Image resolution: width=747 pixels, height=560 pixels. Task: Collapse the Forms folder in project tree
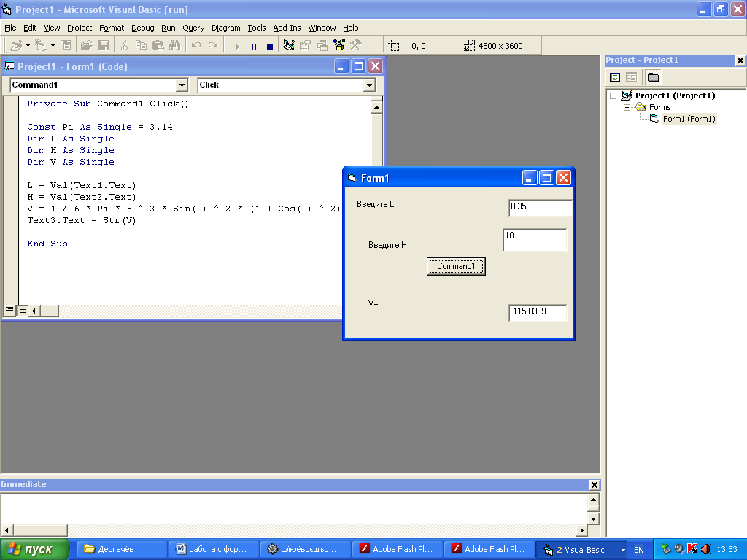(626, 107)
